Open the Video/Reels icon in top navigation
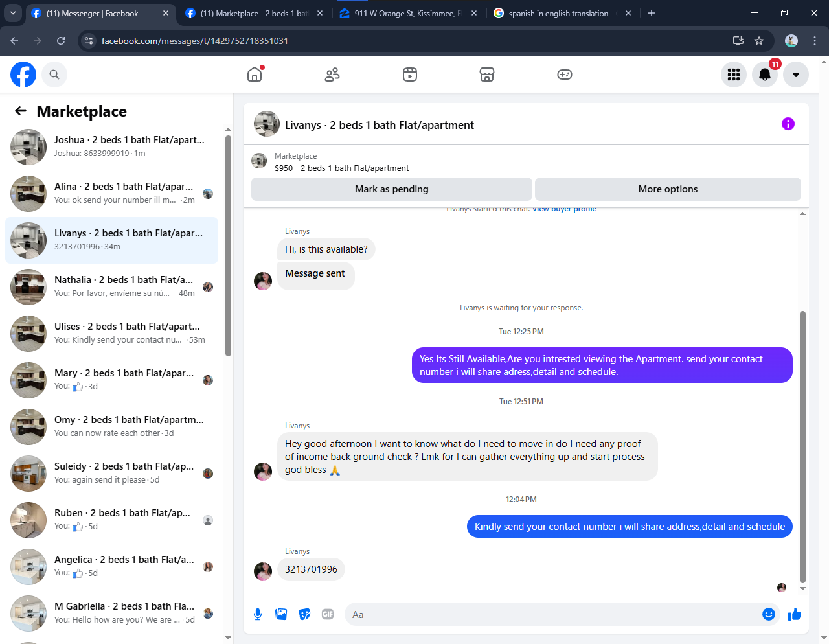The height and width of the screenshot is (644, 829). point(410,75)
